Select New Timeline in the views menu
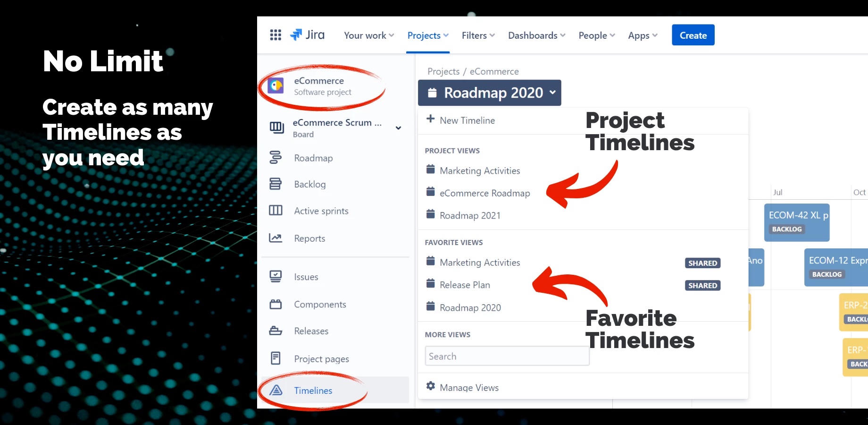 tap(467, 120)
